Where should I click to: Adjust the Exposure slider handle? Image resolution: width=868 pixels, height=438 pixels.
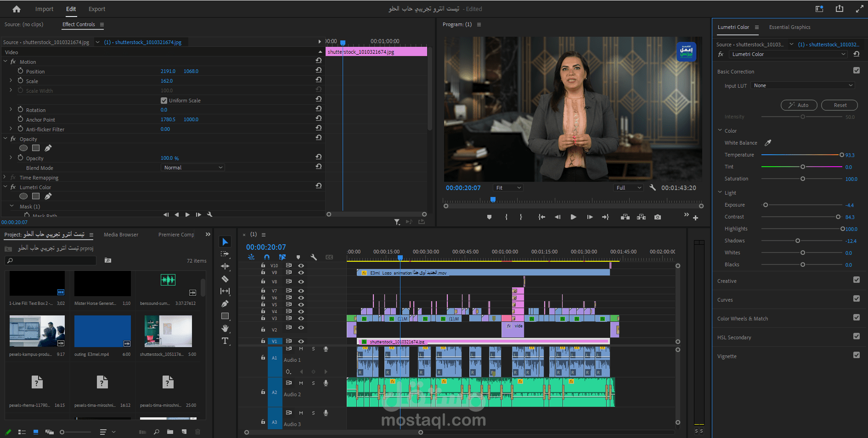(x=766, y=205)
